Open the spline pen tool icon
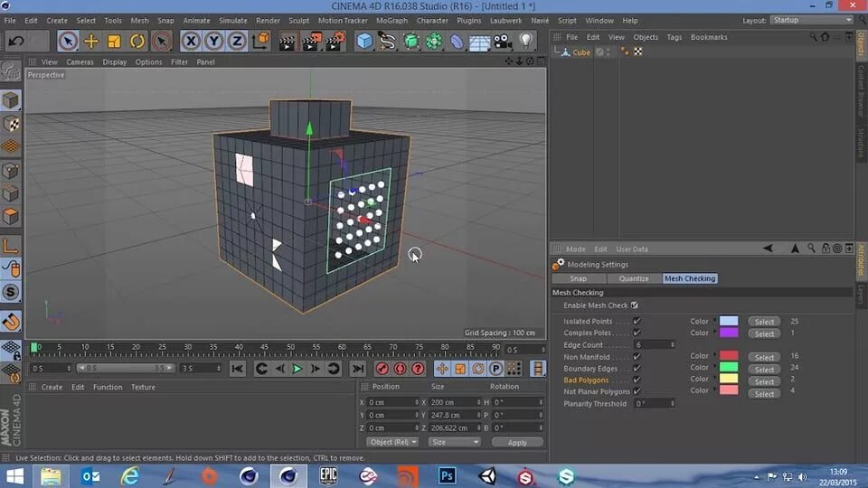The width and height of the screenshot is (868, 488). pos(388,41)
